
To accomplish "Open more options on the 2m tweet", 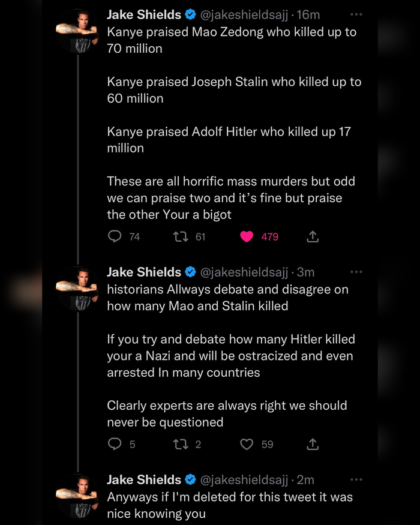I will (356, 480).
